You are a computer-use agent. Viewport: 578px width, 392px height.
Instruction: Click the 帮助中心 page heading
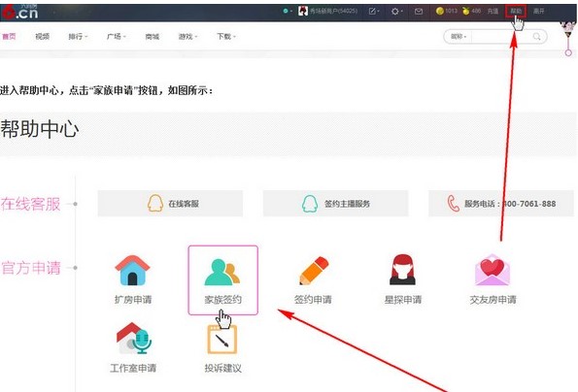[x=40, y=129]
